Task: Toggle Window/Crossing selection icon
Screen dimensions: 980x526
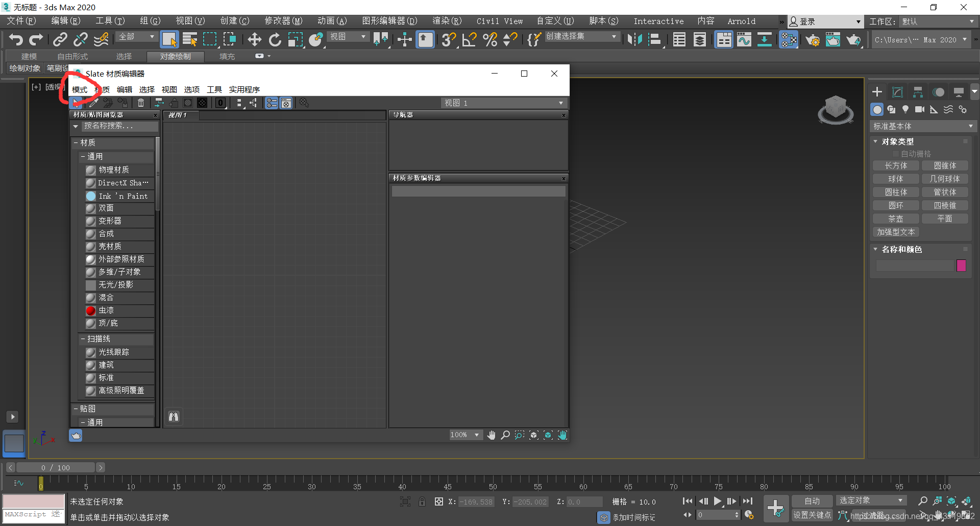Action: [x=230, y=39]
